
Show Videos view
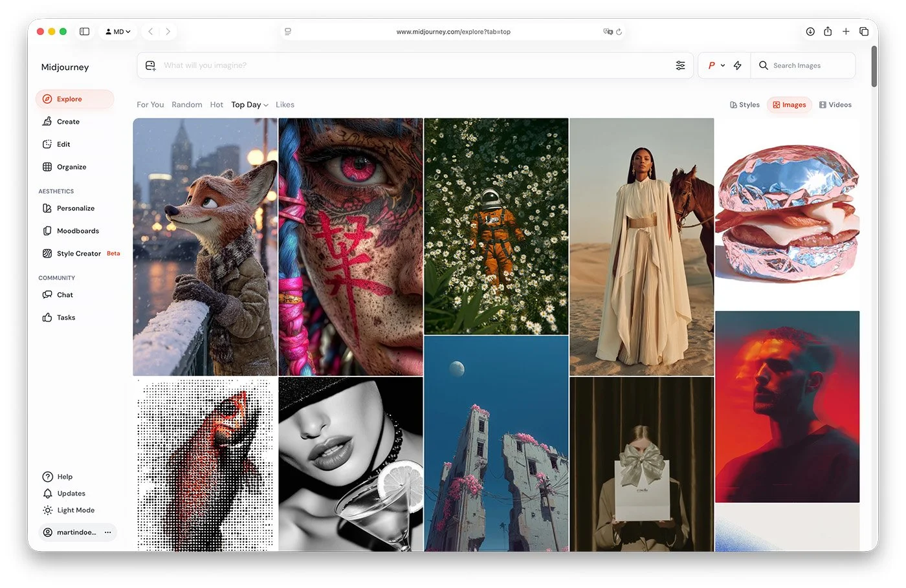click(835, 105)
